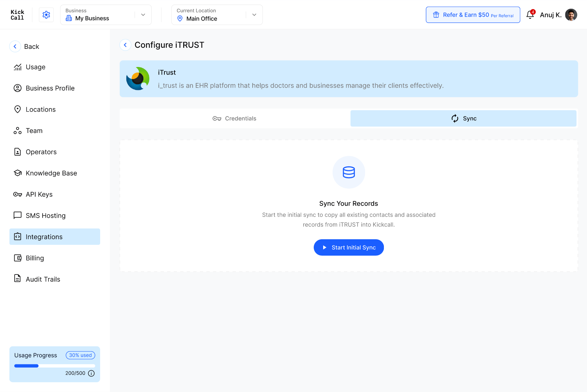Open Usage in the sidebar
Screen dimensions: 587x392
tap(55, 67)
